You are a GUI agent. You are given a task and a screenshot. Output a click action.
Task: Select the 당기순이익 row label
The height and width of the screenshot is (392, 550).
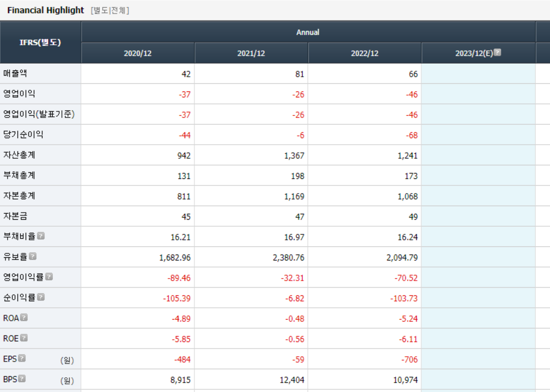coord(23,134)
